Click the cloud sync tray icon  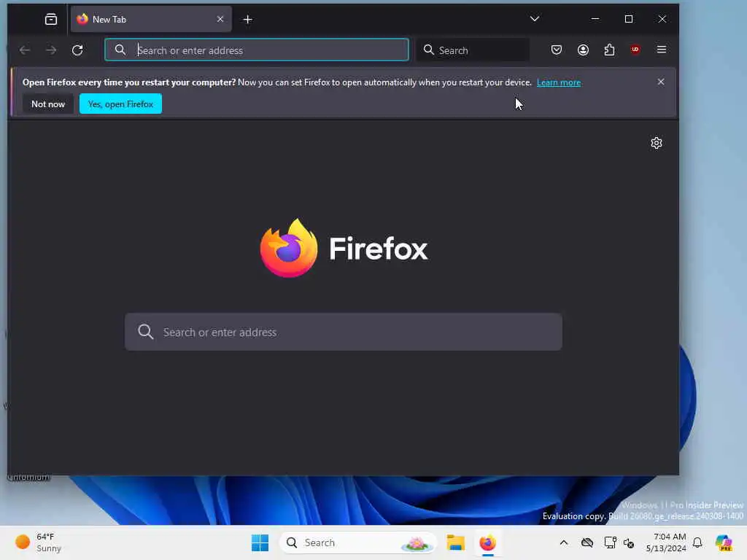coord(587,542)
